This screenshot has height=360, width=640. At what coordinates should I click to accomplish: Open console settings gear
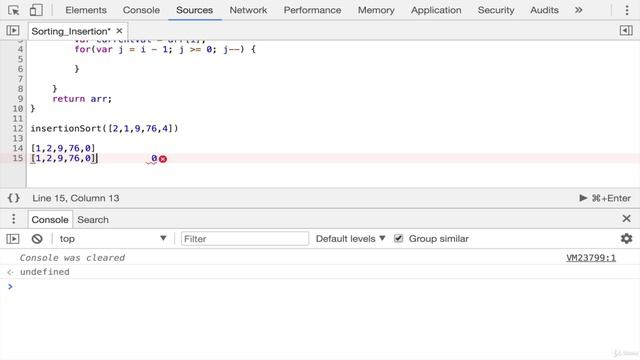tap(627, 239)
